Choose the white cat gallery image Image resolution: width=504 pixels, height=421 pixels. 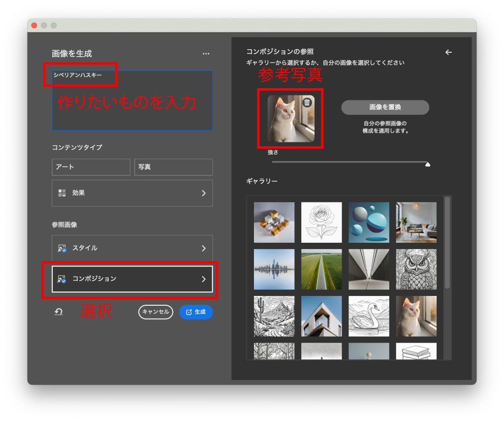[416, 316]
